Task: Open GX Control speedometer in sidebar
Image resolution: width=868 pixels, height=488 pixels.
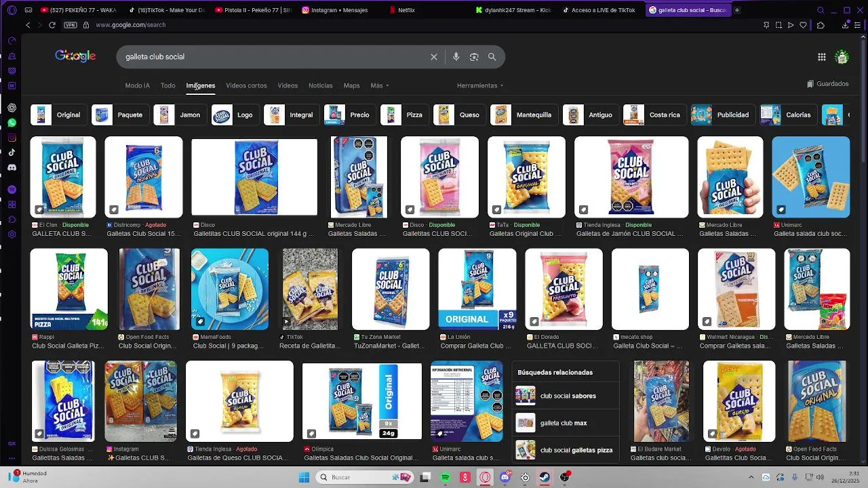Action: point(12,41)
